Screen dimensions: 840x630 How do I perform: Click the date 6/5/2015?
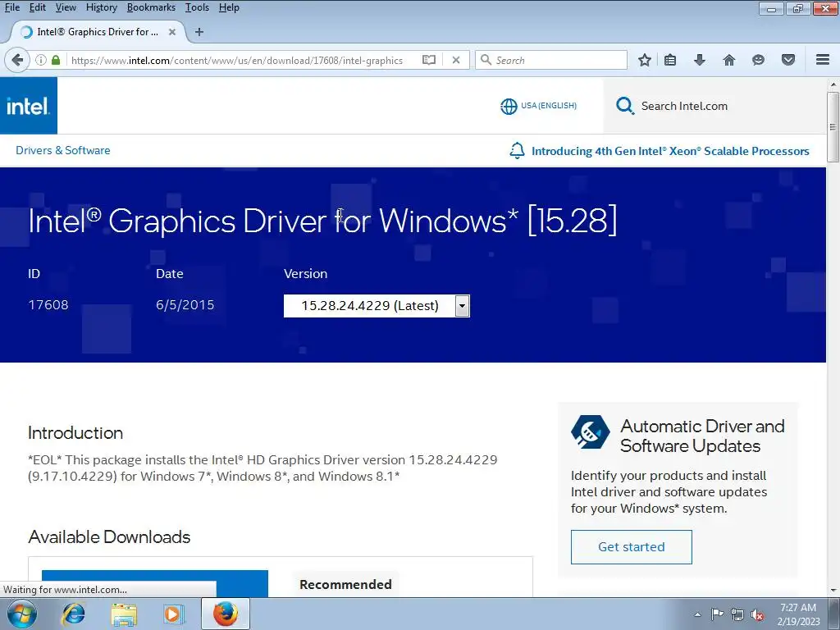[185, 305]
